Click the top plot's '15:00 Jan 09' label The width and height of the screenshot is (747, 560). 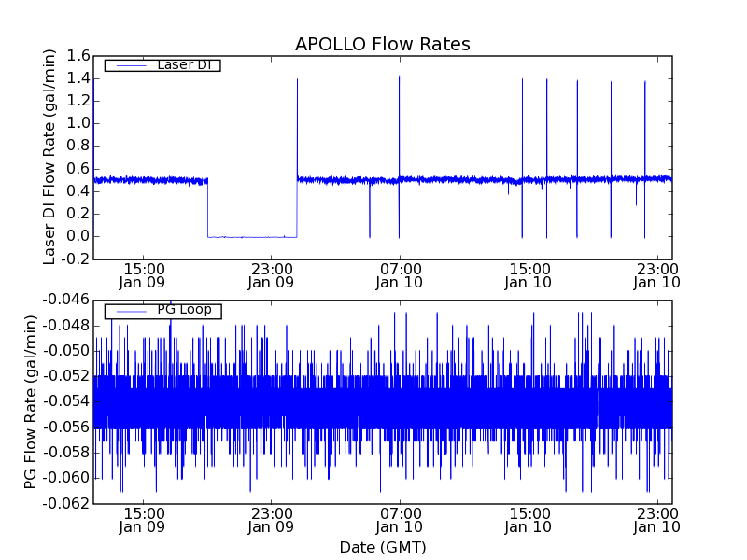[x=142, y=275]
